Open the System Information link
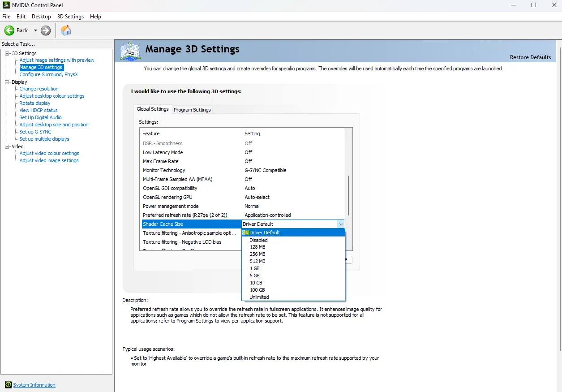This screenshot has height=392, width=562. point(34,385)
